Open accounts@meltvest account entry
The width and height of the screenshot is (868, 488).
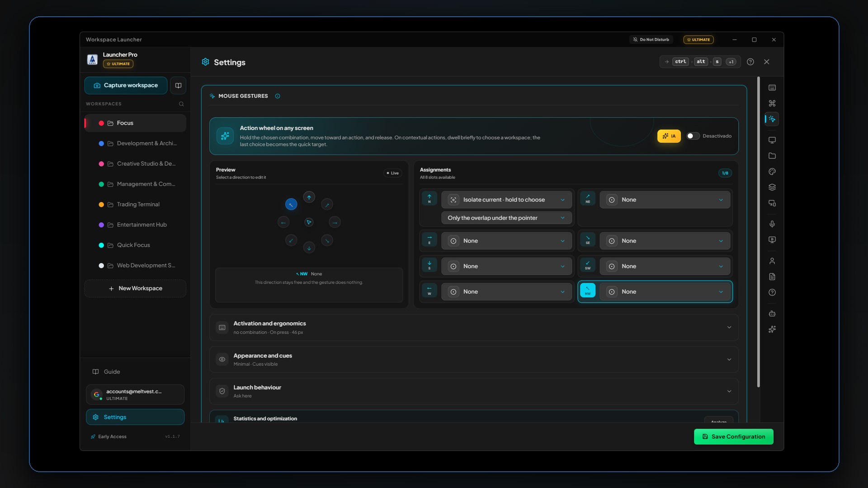[x=135, y=394]
